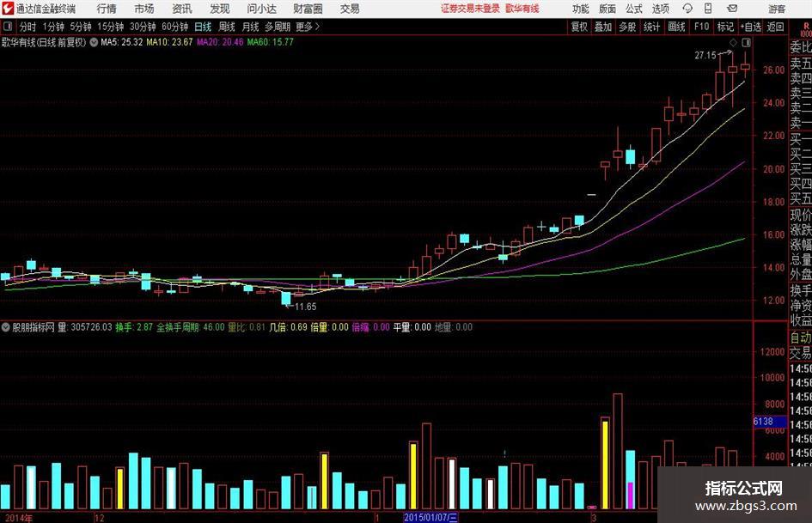812x523 pixels.
Task: Open the 发现 menu
Action: (220, 9)
